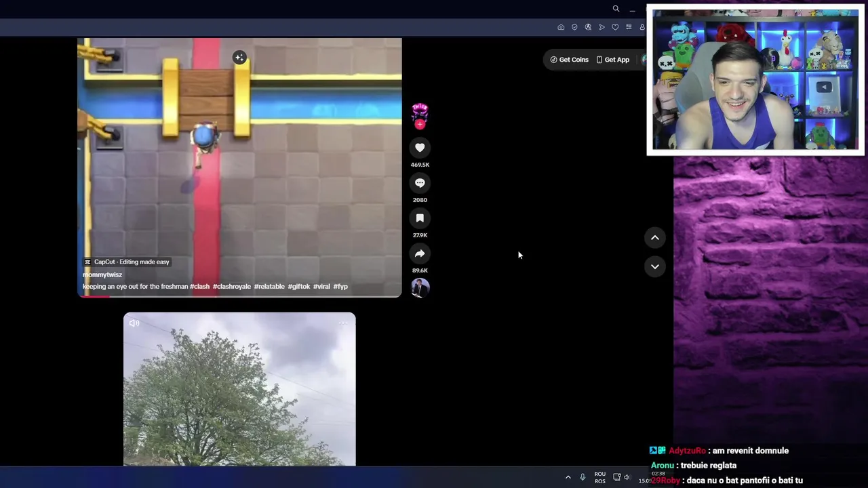Viewport: 868px width, 488px height.
Task: Go to next video with down chevron
Action: coord(655,266)
